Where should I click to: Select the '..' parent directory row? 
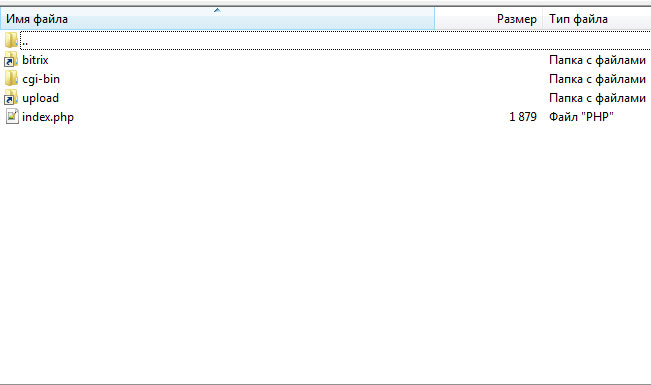335,41
